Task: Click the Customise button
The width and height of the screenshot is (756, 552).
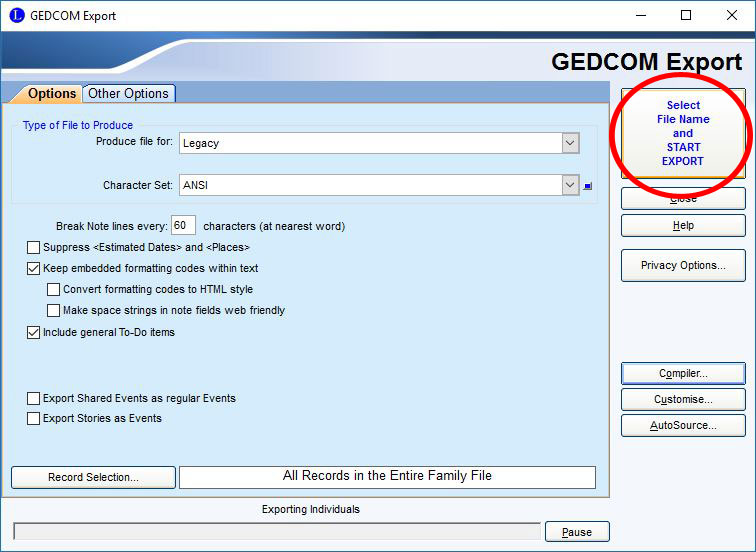Action: (683, 400)
